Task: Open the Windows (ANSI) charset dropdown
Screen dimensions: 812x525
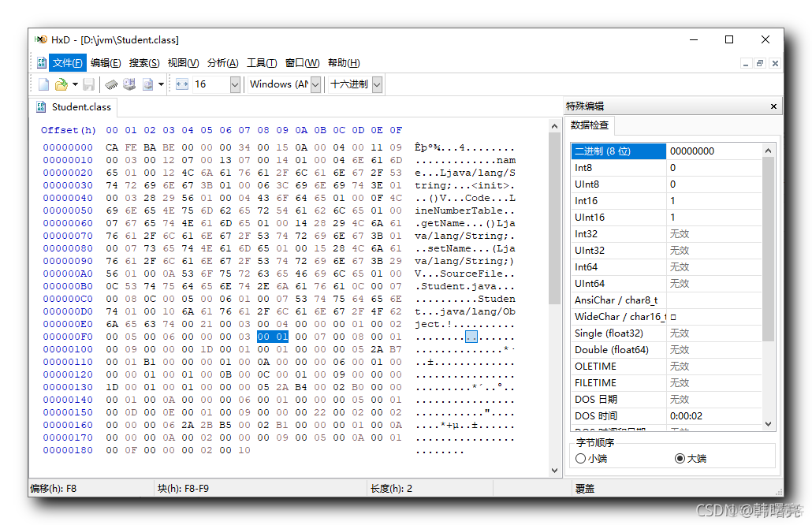Action: point(315,84)
